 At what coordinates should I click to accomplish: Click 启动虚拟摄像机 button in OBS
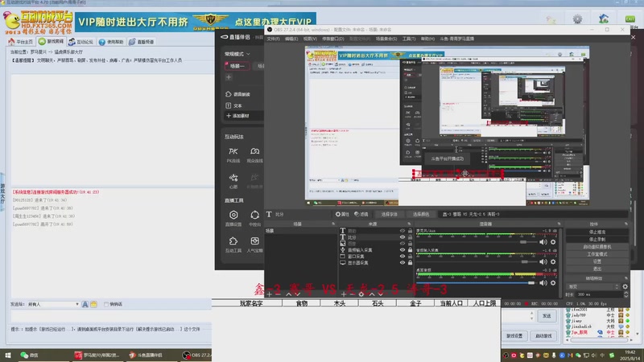pos(597,247)
